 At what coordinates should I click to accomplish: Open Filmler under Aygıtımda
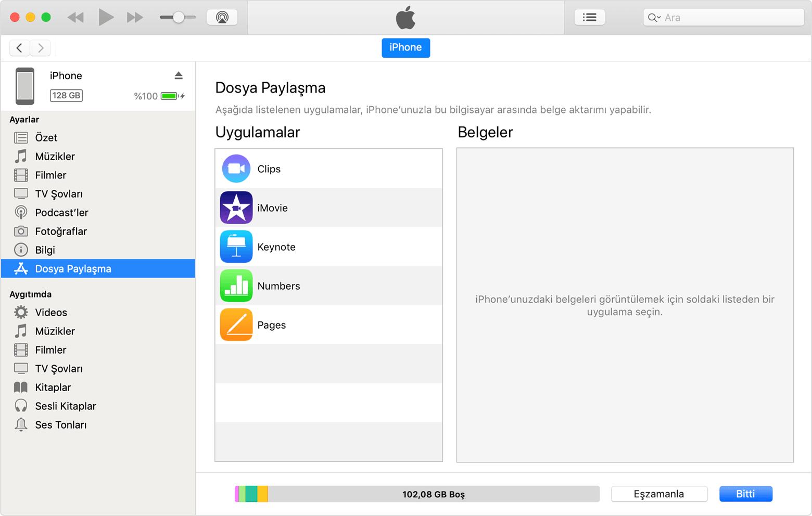click(x=98, y=350)
